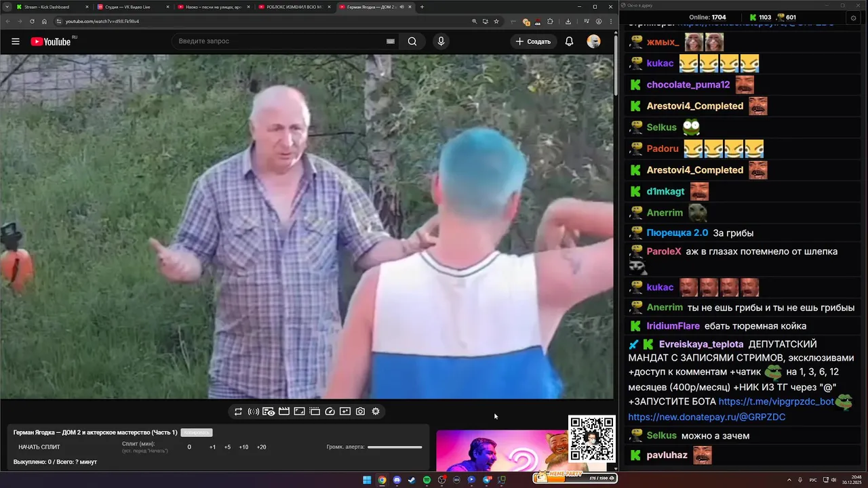Open Discord from the taskbar
The width and height of the screenshot is (868, 488).
pyautogui.click(x=397, y=480)
